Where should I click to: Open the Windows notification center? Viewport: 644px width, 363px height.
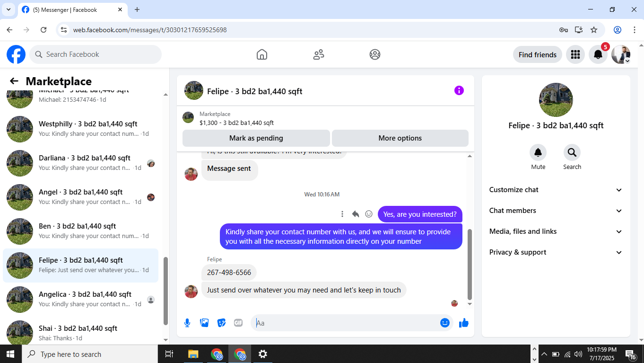pos(631,354)
